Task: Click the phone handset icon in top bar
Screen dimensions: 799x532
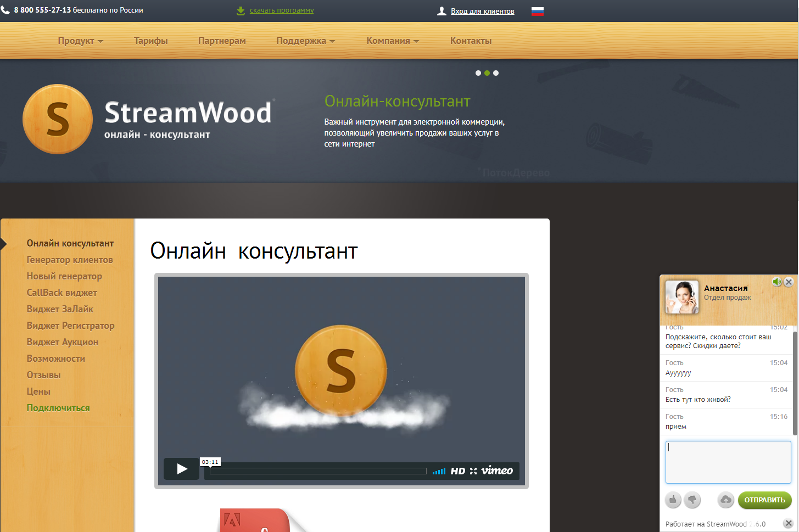Action: pos(5,10)
